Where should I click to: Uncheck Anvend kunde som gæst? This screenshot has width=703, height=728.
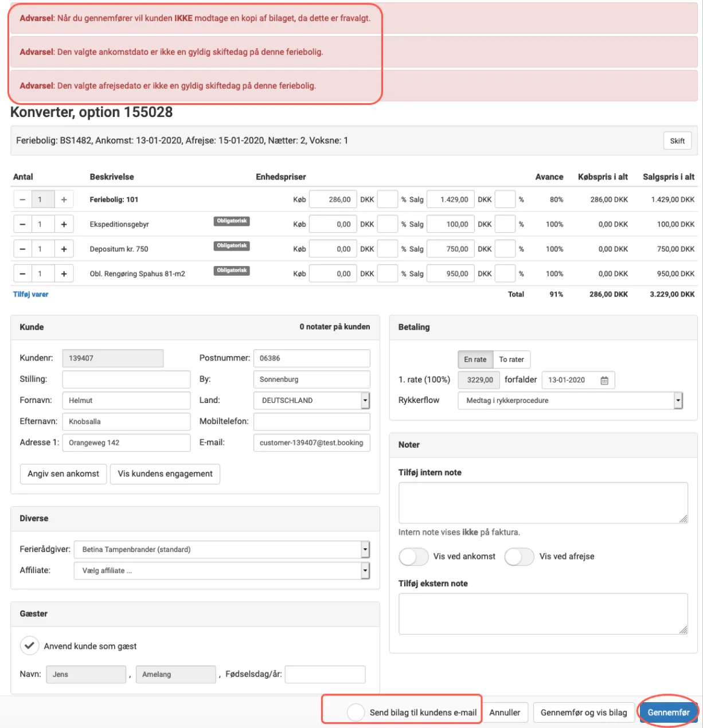click(x=29, y=645)
